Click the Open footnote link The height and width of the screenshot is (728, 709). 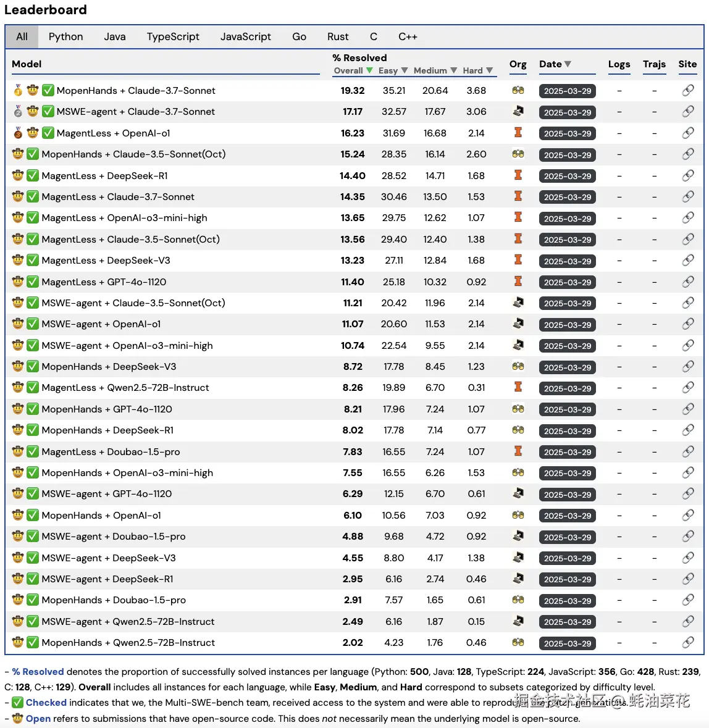click(x=38, y=719)
